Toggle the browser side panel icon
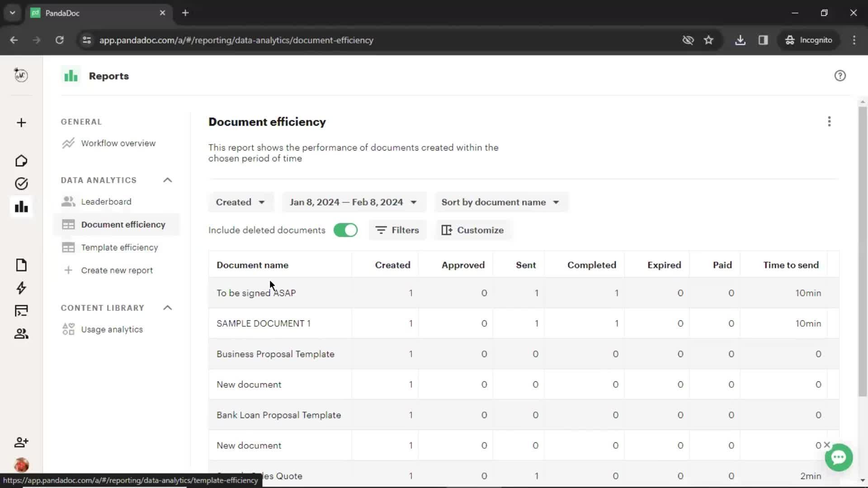 click(x=763, y=40)
